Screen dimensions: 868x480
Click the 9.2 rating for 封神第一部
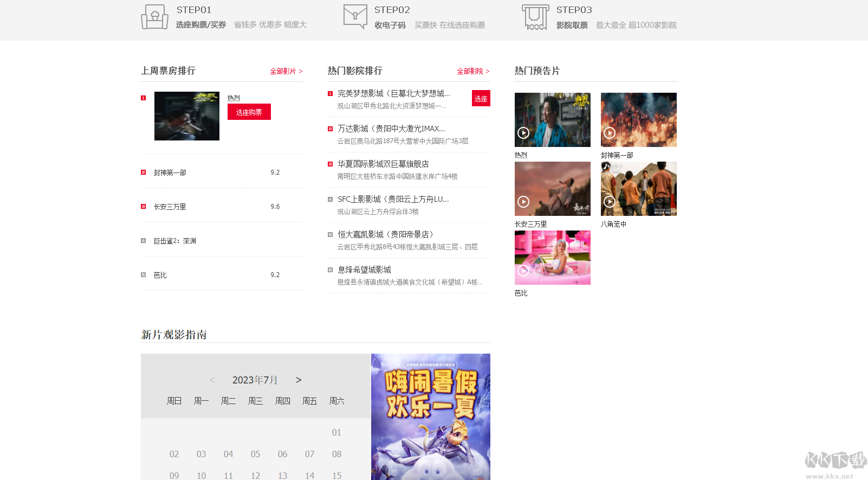(275, 172)
